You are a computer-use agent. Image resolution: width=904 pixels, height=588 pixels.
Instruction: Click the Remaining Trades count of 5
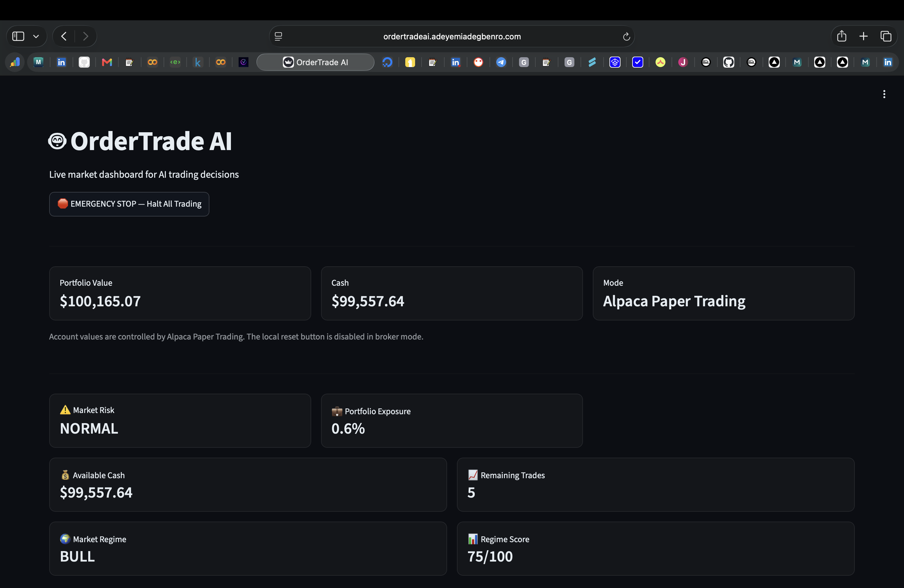(471, 493)
